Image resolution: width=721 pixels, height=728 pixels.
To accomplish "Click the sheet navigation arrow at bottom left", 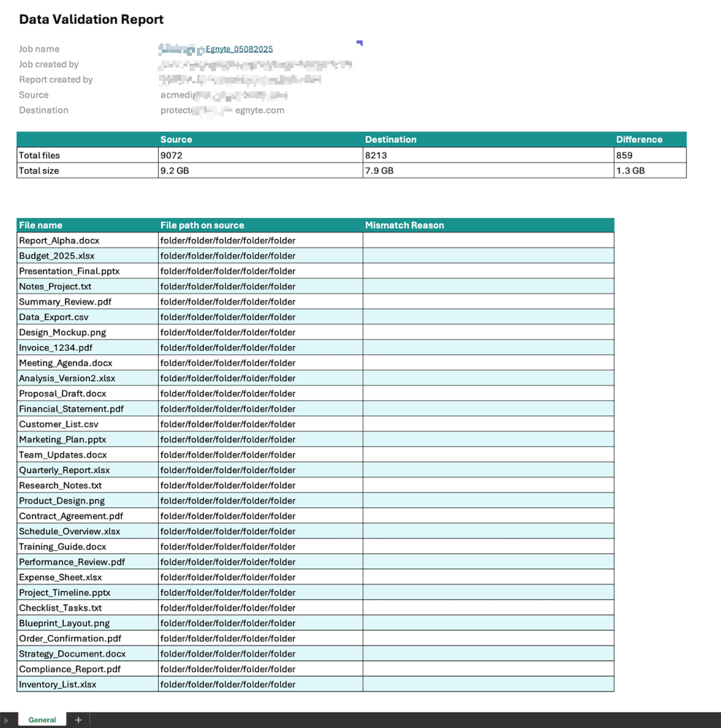I will (x=7, y=720).
